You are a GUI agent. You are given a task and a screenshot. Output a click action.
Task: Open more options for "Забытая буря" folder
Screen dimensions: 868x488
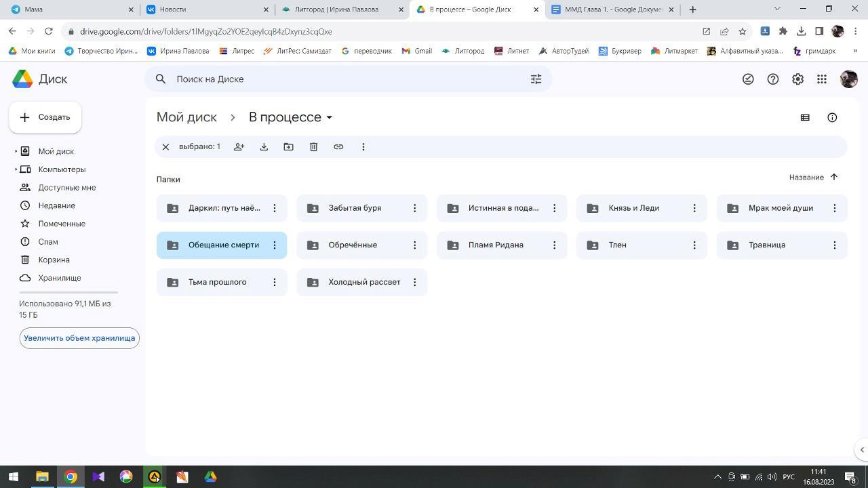pyautogui.click(x=414, y=208)
